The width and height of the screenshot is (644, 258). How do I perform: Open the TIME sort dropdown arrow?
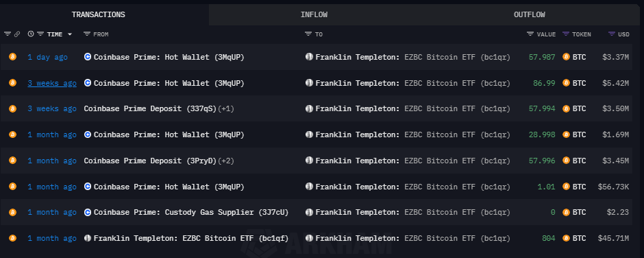coord(69,34)
